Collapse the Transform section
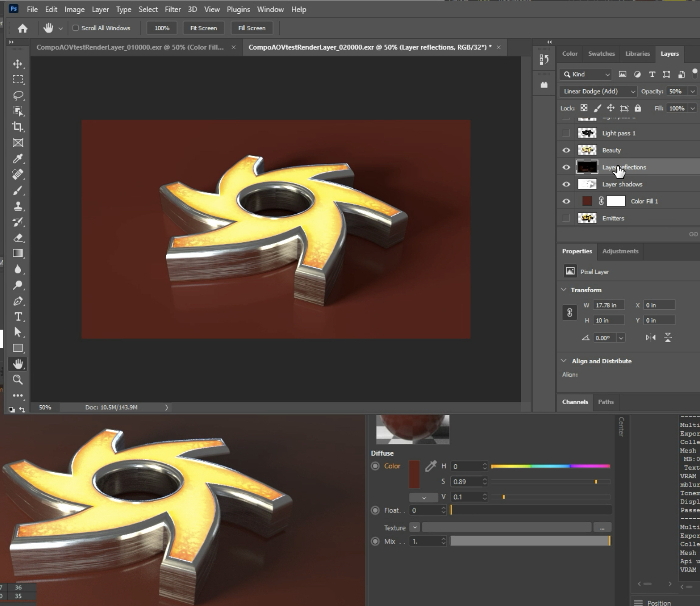Screen dimensions: 700x606 click(x=564, y=290)
